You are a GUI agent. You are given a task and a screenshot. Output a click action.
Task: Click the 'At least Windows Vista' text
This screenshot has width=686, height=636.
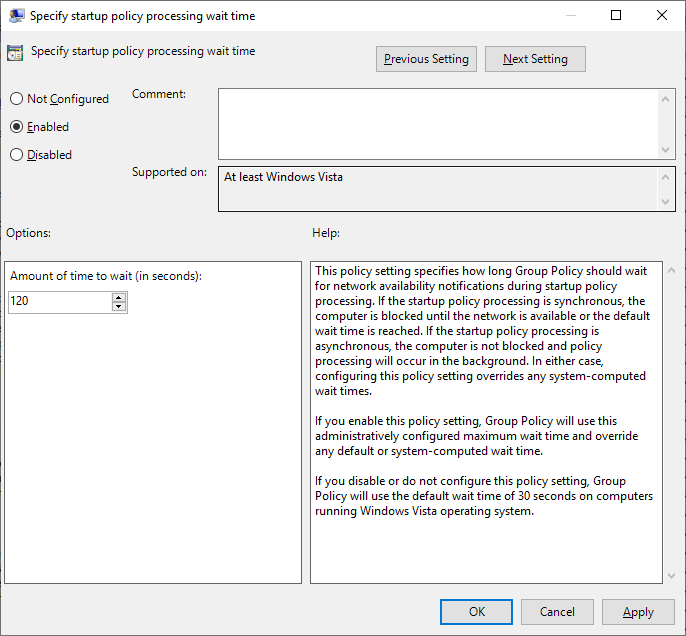point(284,177)
